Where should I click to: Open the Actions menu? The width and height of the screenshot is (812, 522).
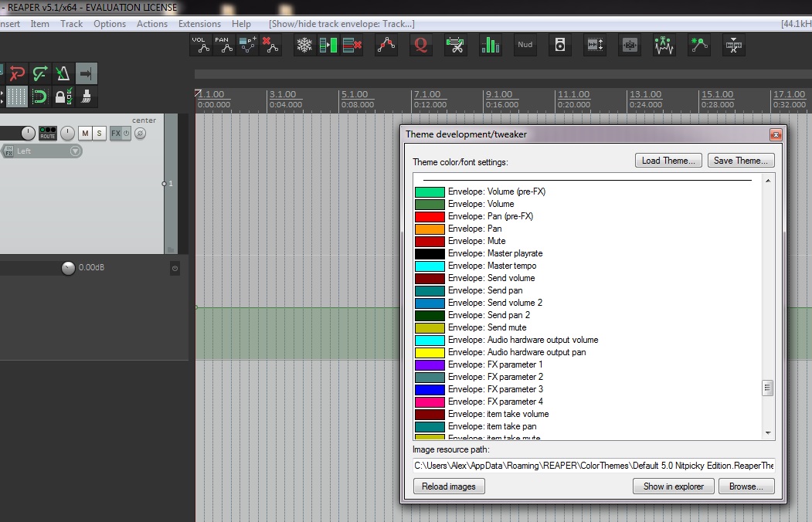[152, 24]
